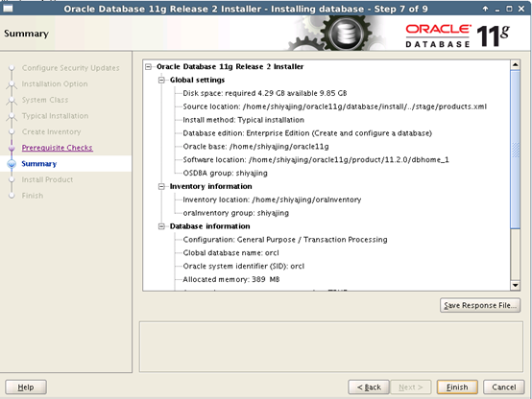Viewport: 532px width, 399px height.
Task: Select Inventory location row
Action: [x=272, y=199]
